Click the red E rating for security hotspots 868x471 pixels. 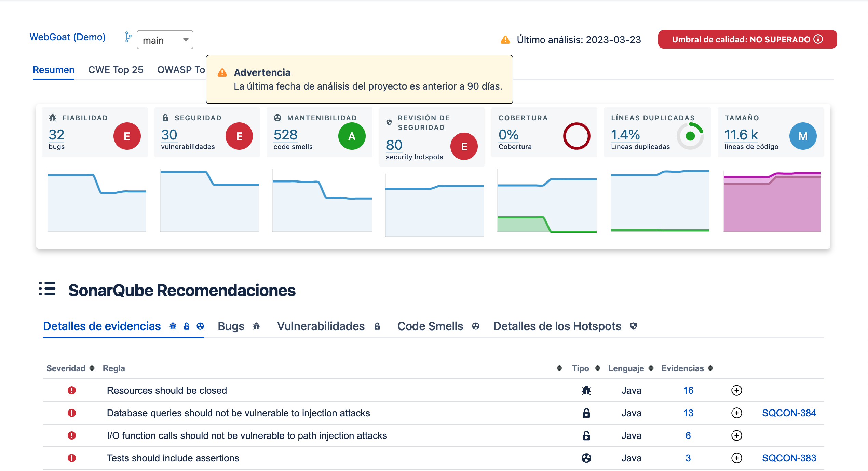[x=464, y=146]
